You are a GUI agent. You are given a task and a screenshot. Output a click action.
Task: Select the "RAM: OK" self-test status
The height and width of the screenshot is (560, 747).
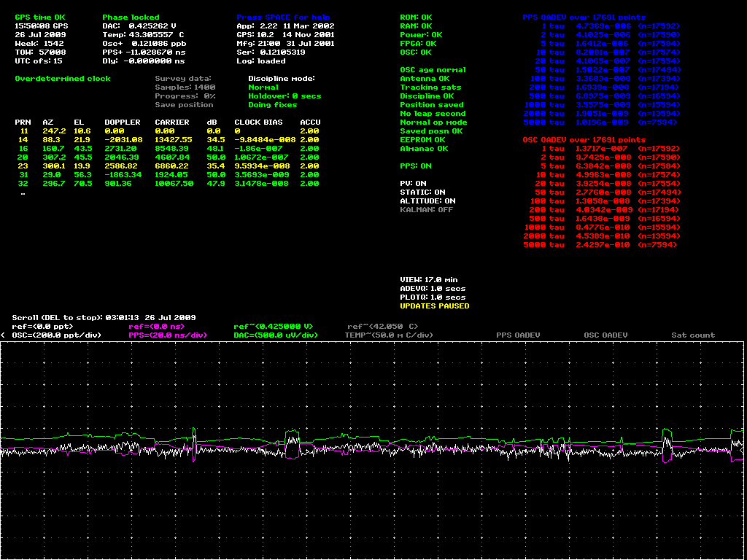[x=416, y=26]
